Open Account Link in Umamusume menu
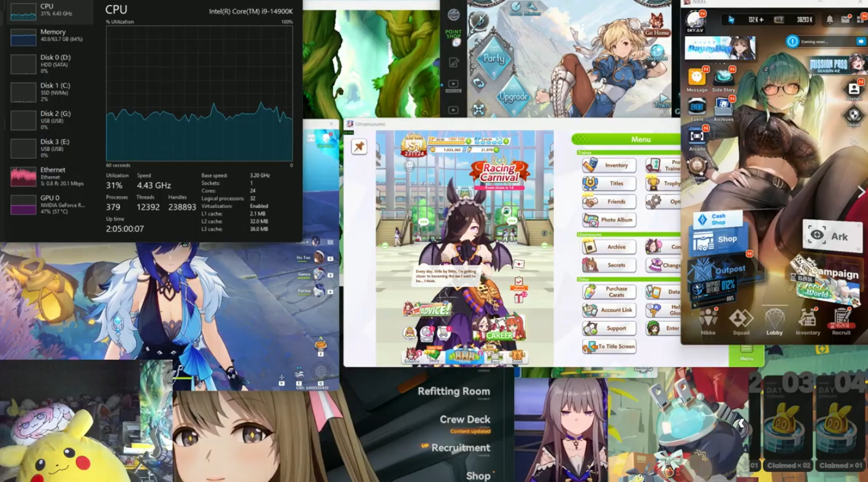This screenshot has width=868, height=482. (x=609, y=310)
